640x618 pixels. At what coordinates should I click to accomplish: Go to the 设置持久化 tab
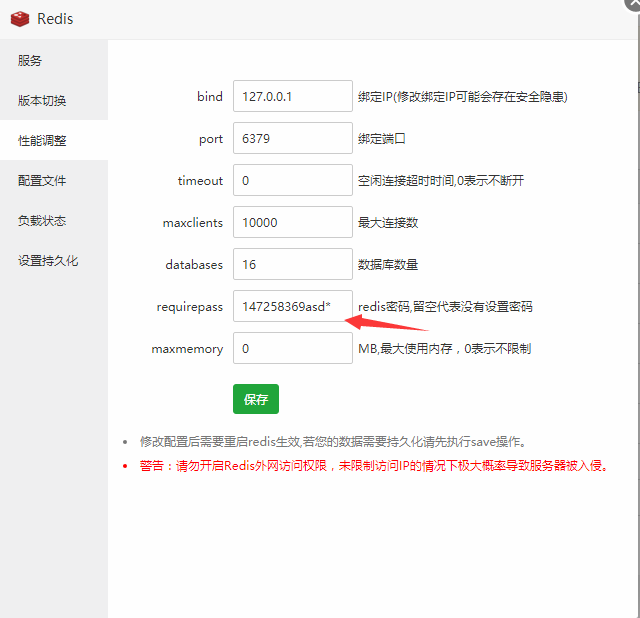tap(48, 261)
